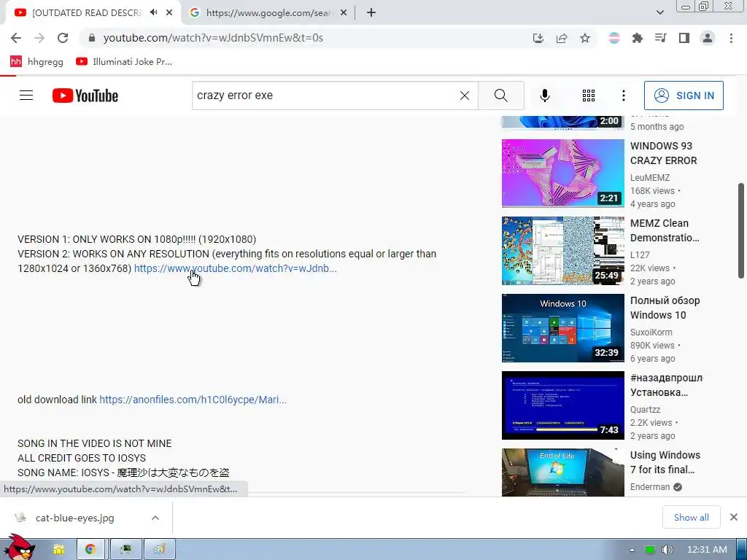Screen dimensions: 747x560
Task: Toggle the Chrome side panel
Action: (684, 38)
